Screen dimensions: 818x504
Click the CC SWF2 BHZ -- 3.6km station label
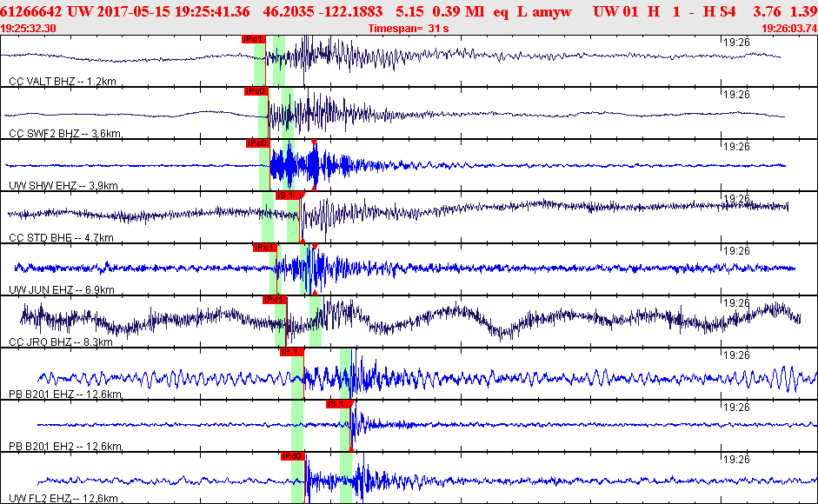(64, 134)
